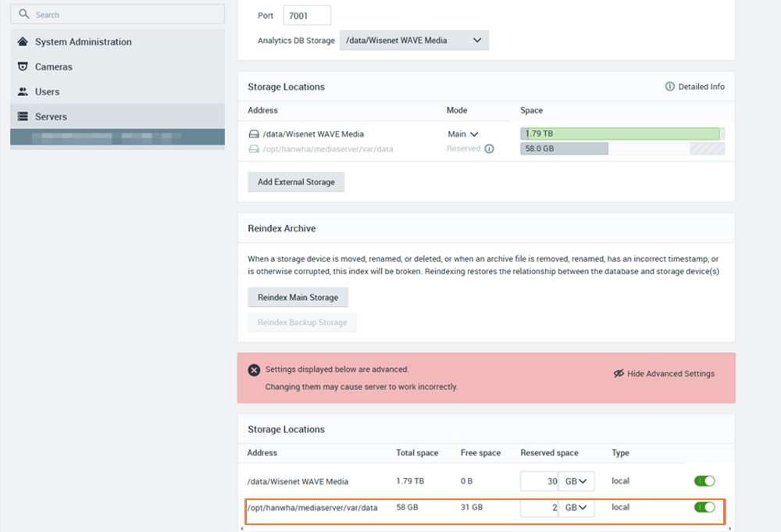
Task: Open the Users menu item
Action: coord(118,91)
